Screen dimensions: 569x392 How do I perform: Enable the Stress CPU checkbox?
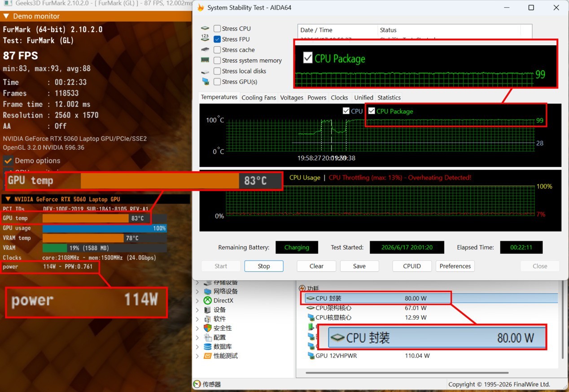(217, 28)
